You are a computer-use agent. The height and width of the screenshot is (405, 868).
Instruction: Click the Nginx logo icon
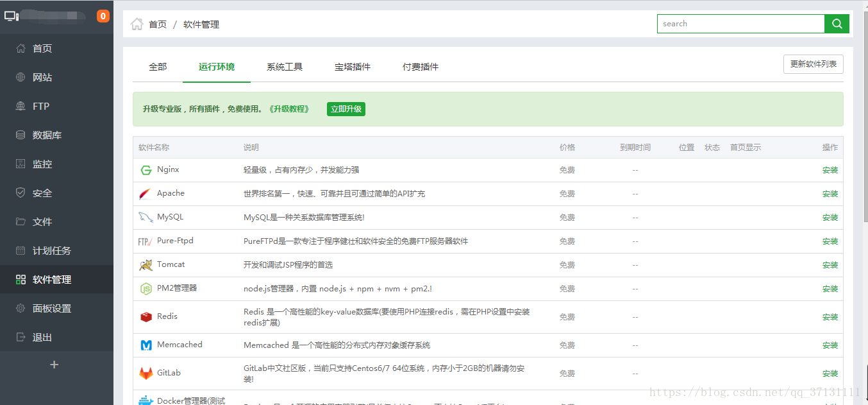coord(146,170)
